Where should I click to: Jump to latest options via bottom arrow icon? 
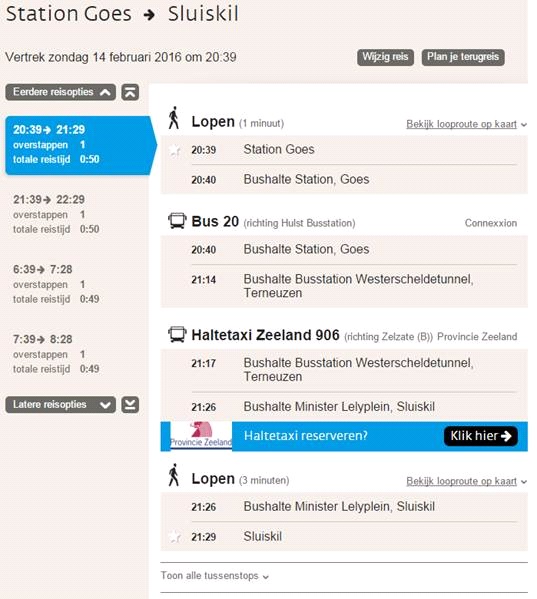(130, 405)
